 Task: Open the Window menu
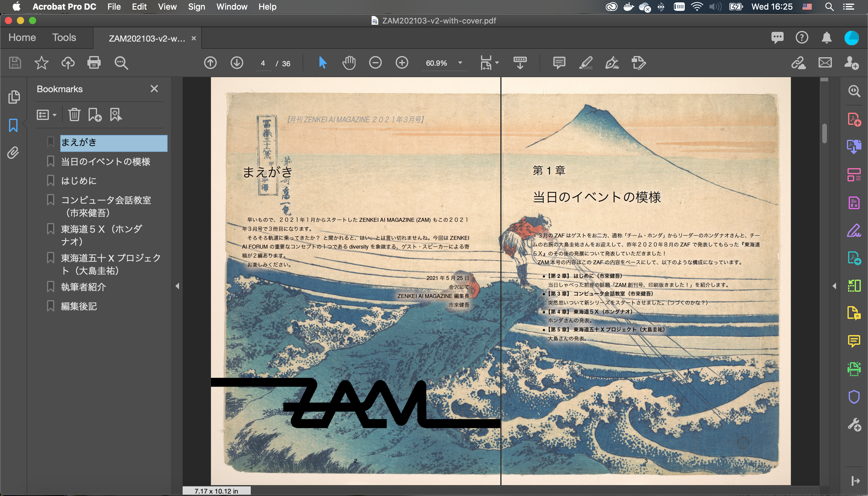[232, 7]
